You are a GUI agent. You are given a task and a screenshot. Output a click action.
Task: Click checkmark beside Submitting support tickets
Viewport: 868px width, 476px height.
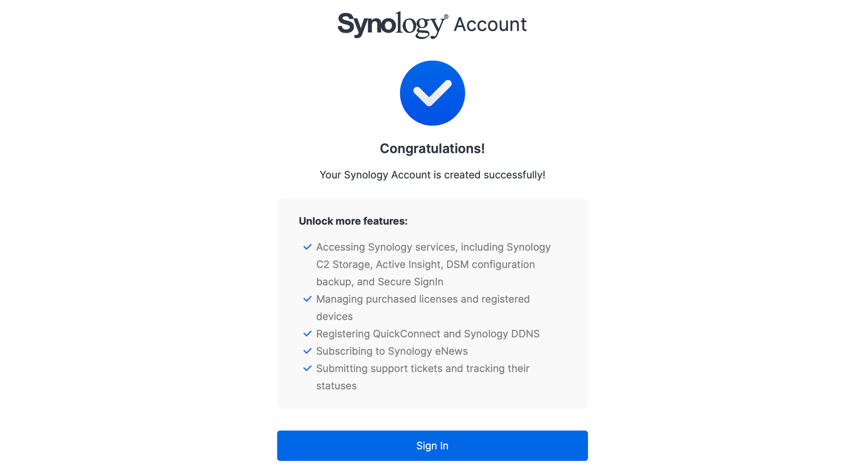click(x=307, y=368)
